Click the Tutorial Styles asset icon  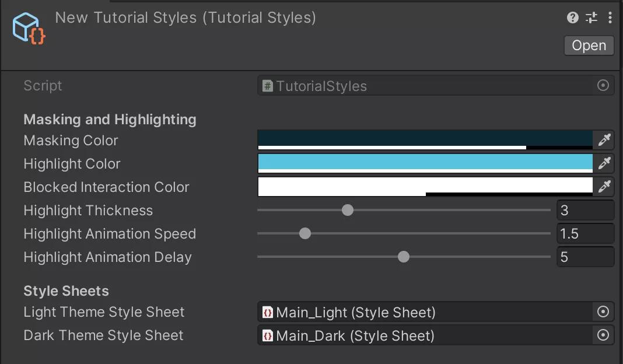point(29,28)
